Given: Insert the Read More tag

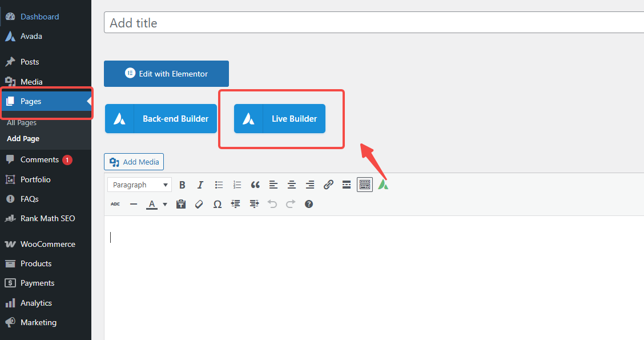Looking at the screenshot, I should 347,185.
